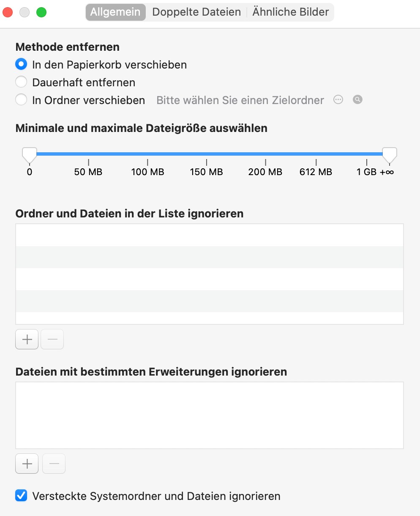Select 'In den Papierkorb verschieben' option

[x=21, y=65]
